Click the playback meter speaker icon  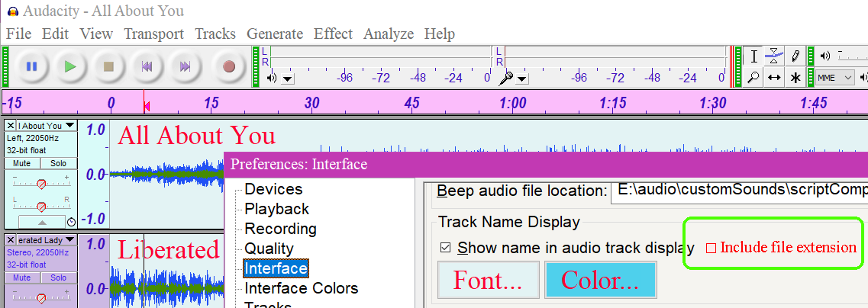point(272,78)
